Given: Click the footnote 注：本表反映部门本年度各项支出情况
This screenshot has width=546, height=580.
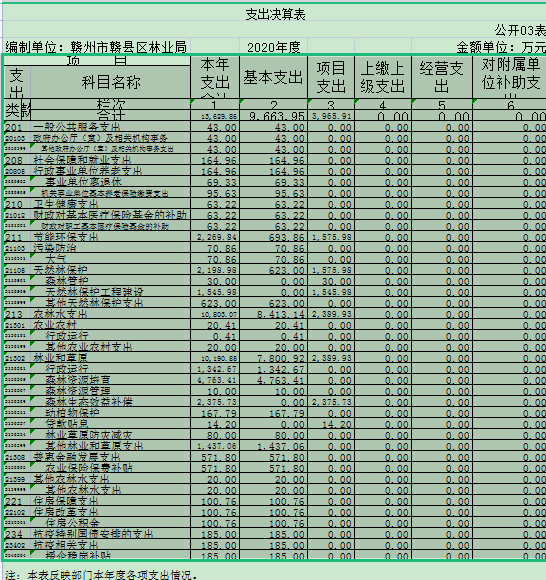Looking at the screenshot, I should click(x=101, y=574).
